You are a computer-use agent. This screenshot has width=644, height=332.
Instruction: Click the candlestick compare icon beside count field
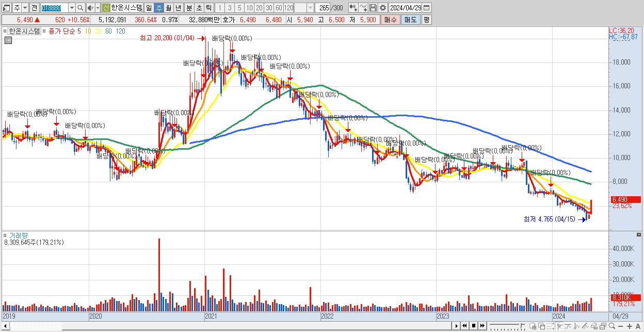click(x=353, y=8)
